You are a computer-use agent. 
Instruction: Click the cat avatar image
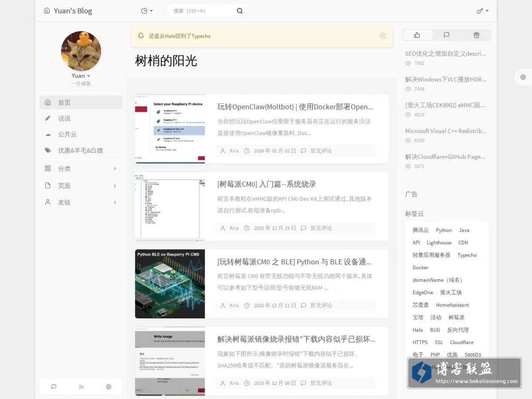[x=81, y=51]
